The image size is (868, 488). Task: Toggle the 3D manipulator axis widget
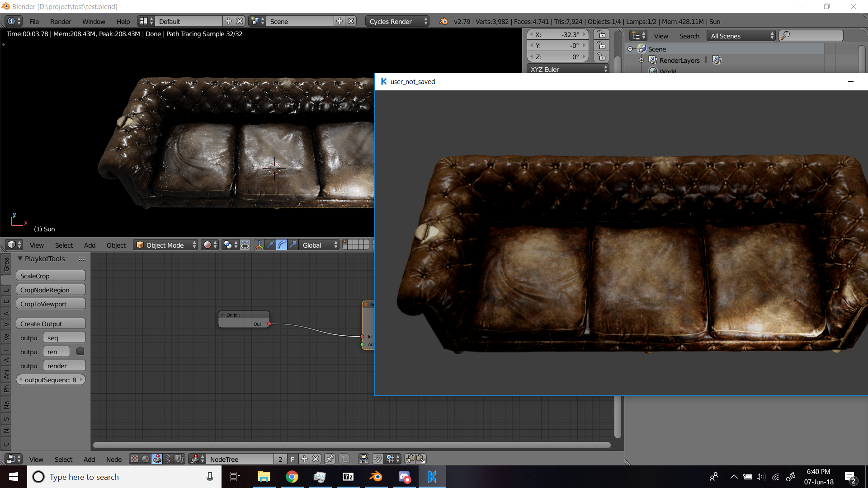coord(259,245)
